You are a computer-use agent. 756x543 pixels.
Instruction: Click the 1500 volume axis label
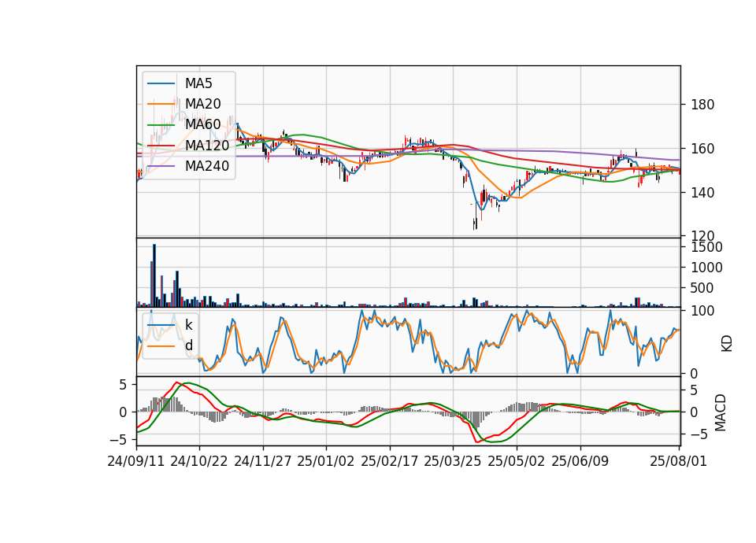707,247
